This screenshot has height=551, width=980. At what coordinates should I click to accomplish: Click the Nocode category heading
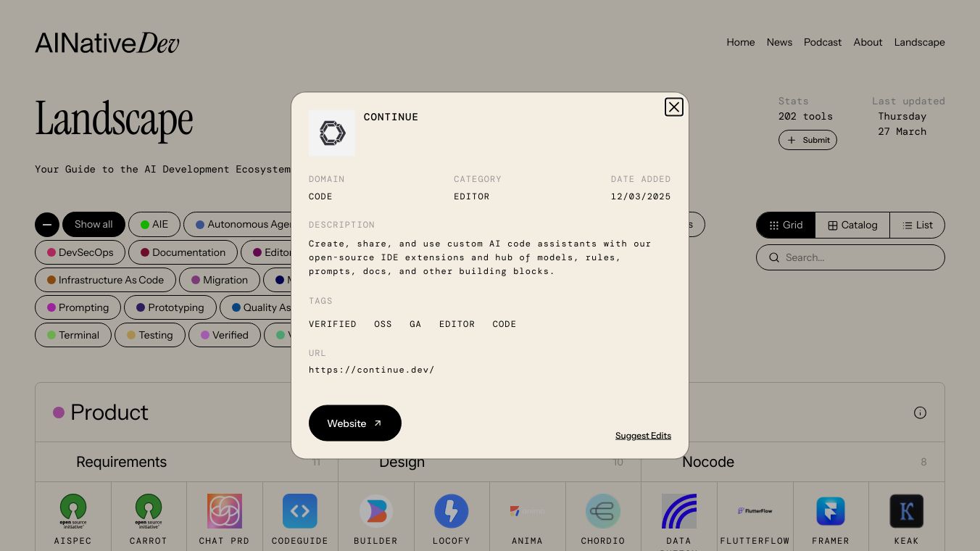[x=708, y=462]
